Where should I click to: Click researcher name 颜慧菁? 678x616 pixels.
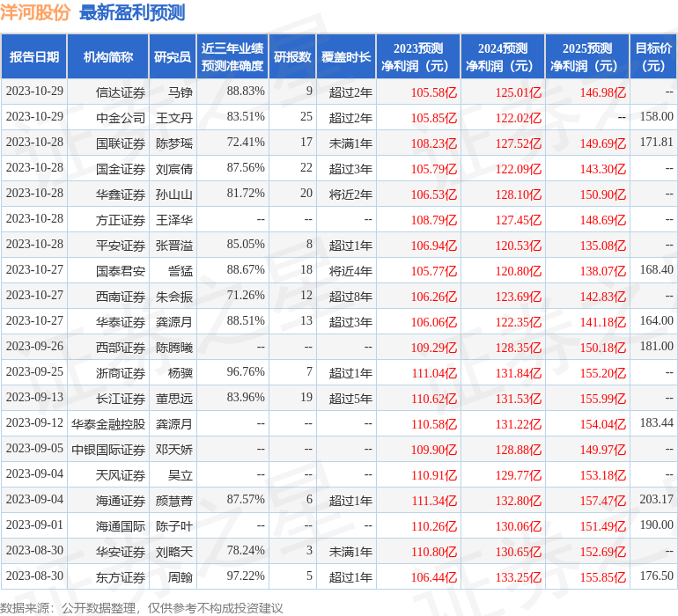tap(174, 500)
